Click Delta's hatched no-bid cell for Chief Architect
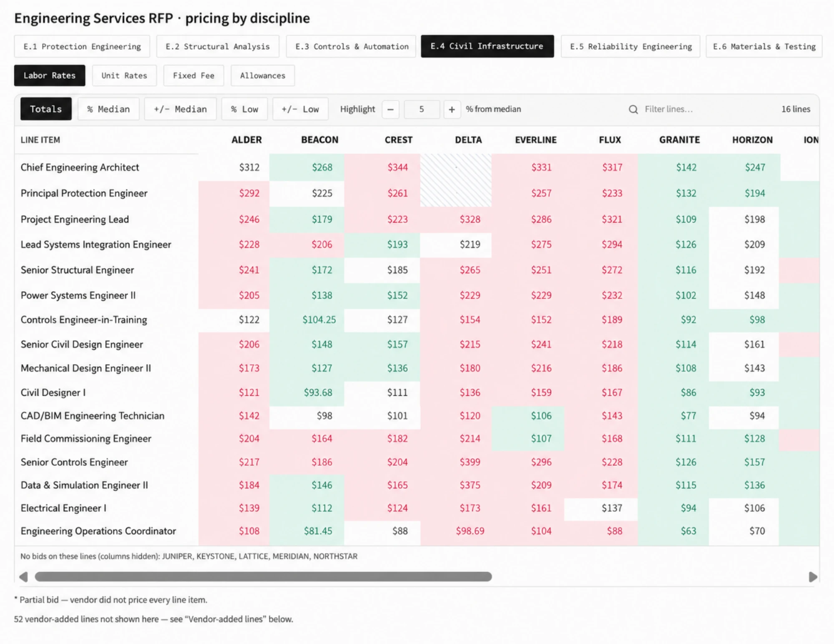 (x=456, y=168)
